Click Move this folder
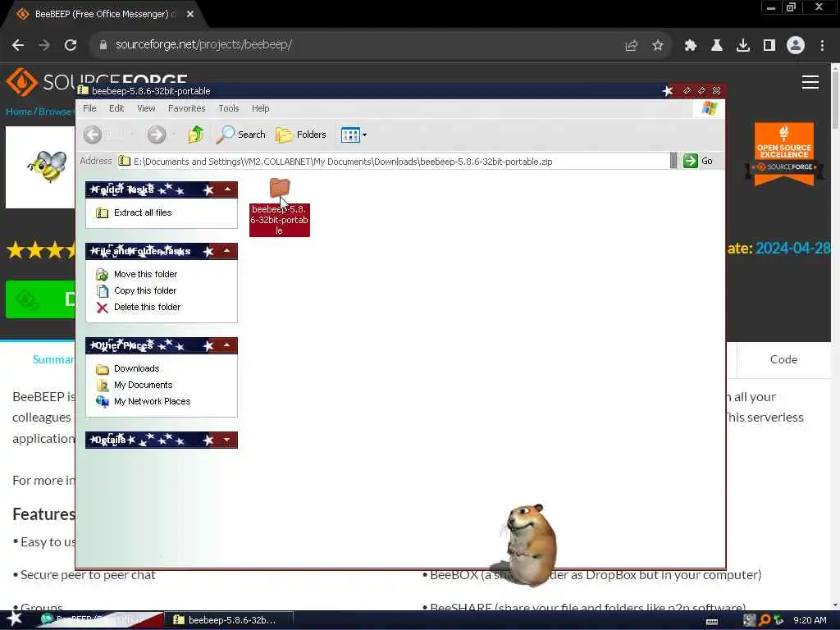The width and height of the screenshot is (840, 630). point(145,274)
